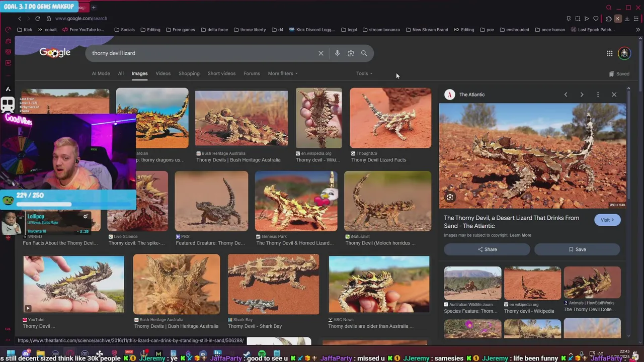Open the delta force bookmarks folder
Viewport: 644px width, 362px height.
point(214,30)
